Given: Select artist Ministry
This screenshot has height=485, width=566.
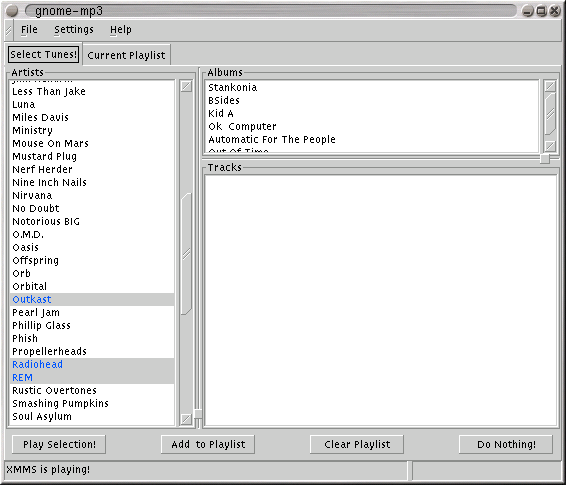Looking at the screenshot, I should tap(92, 131).
